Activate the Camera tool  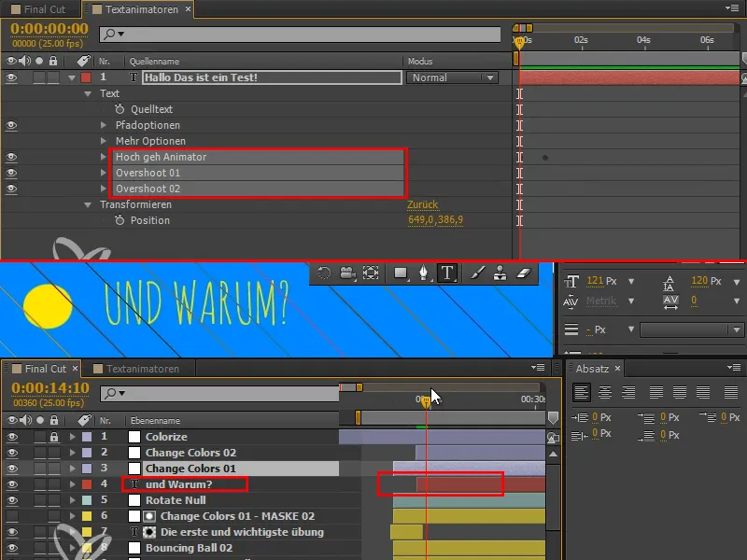(347, 273)
